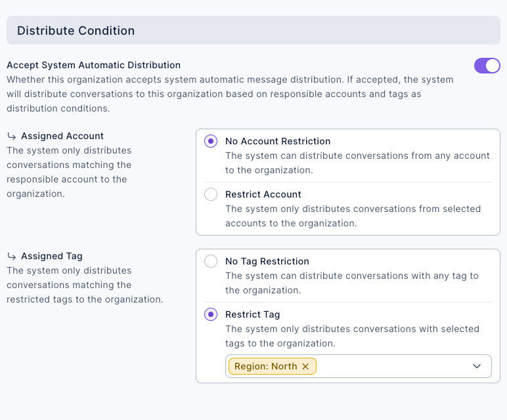Click the Restrict Tag label text
This screenshot has width=507, height=420.
coord(253,314)
